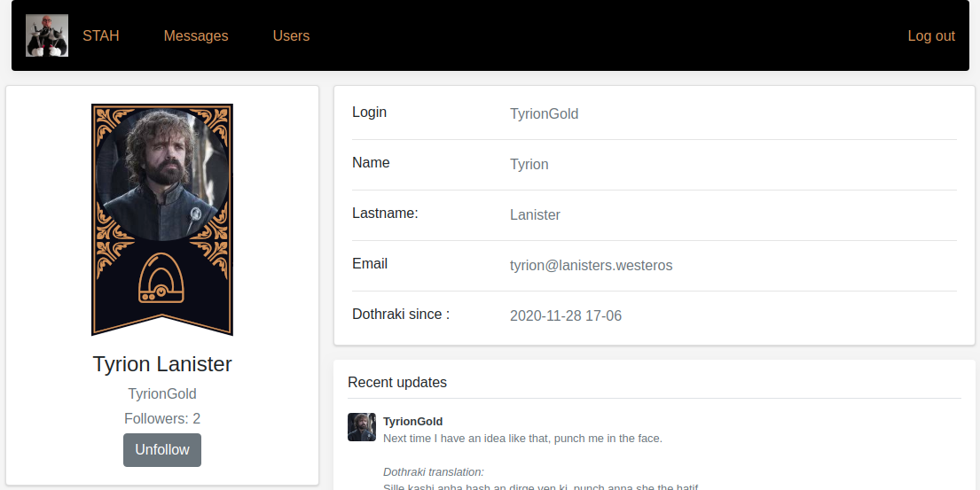
Task: Select the Tyrion Lanister heading
Action: pyautogui.click(x=162, y=363)
